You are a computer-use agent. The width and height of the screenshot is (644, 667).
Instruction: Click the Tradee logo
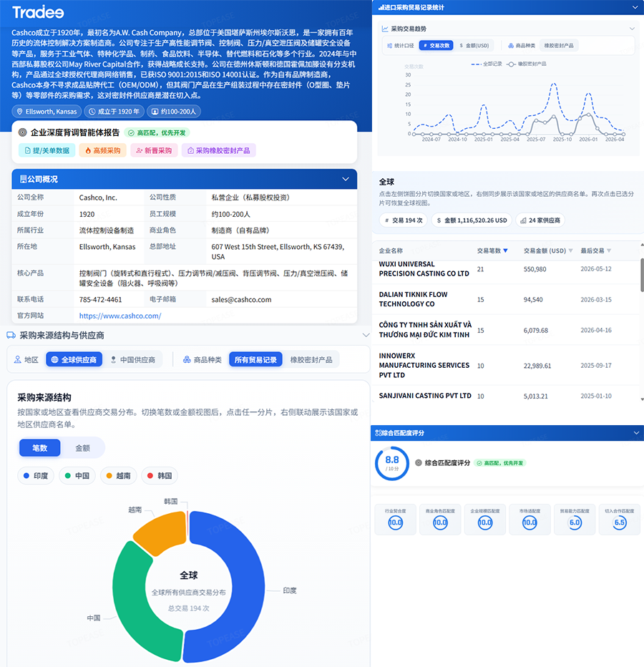pos(38,12)
